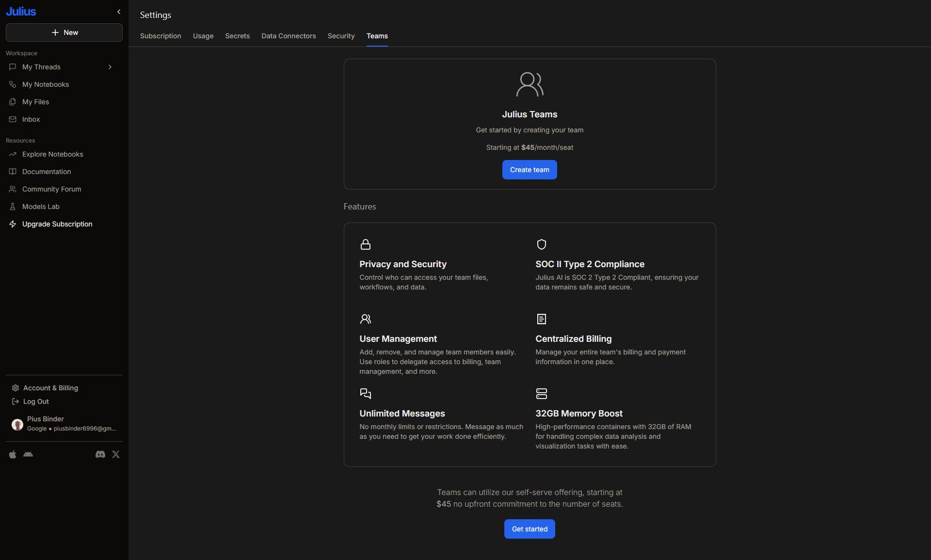Screen dimensions: 931x560
Task: Click the Models Lab flask icon
Action: (13, 207)
